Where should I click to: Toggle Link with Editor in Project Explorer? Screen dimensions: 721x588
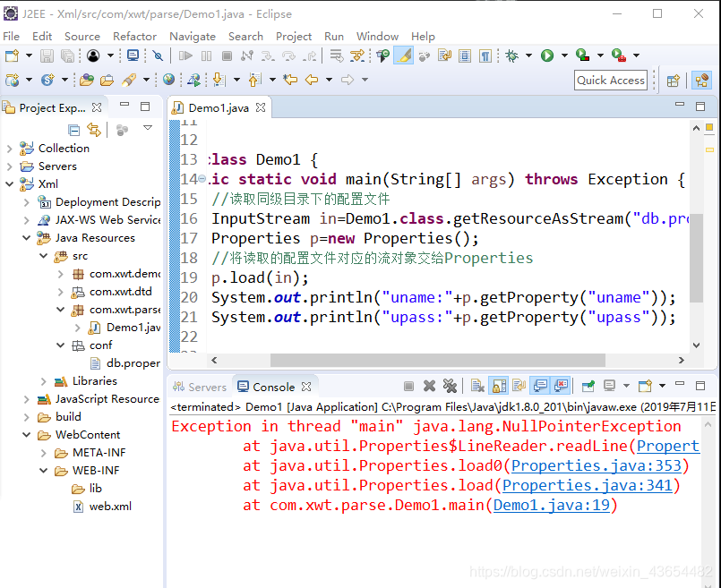click(x=94, y=130)
